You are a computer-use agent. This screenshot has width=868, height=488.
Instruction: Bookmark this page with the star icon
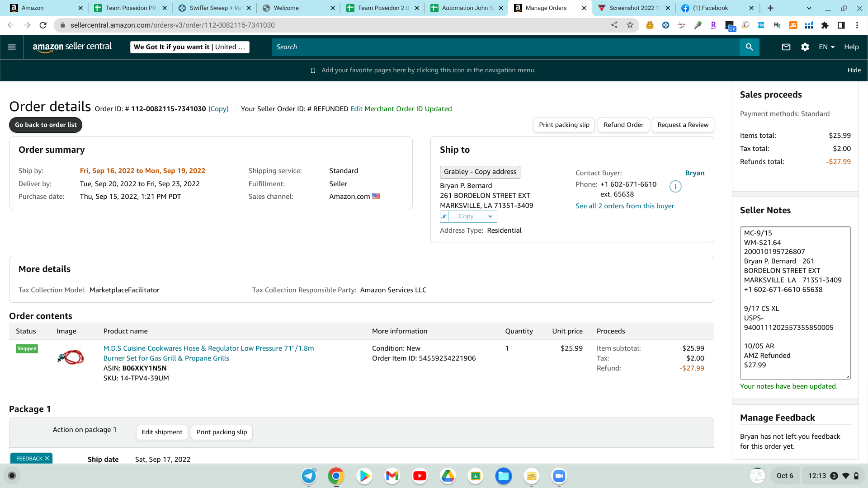pos(630,25)
